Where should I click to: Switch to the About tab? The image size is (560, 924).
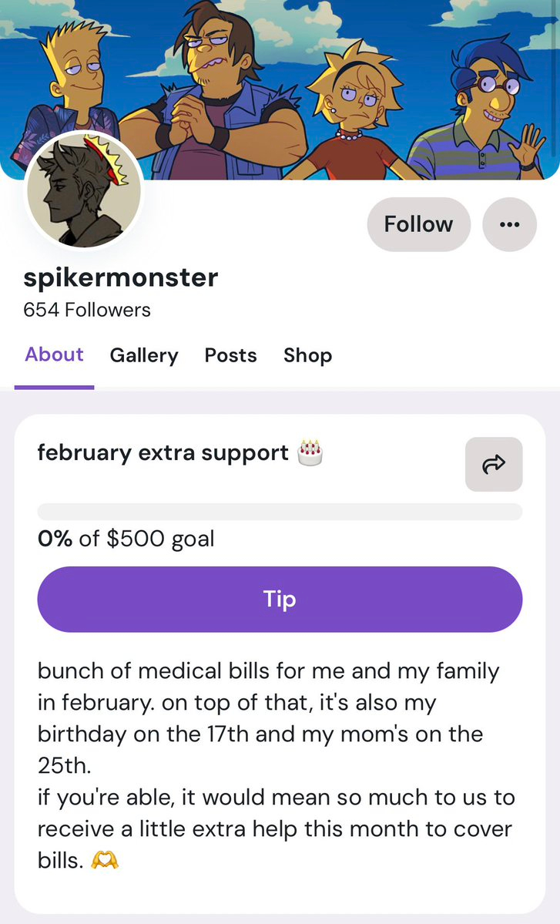[54, 354]
